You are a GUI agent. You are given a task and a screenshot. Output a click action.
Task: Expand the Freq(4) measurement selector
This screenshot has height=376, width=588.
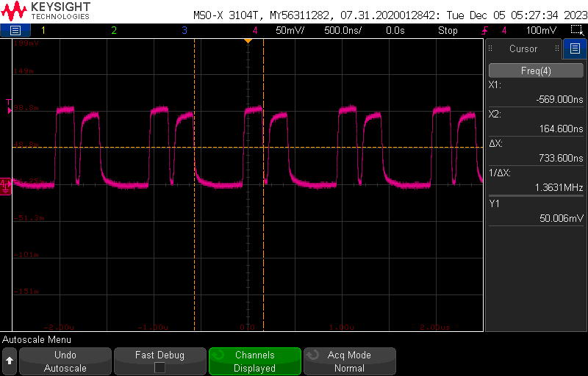coord(535,70)
